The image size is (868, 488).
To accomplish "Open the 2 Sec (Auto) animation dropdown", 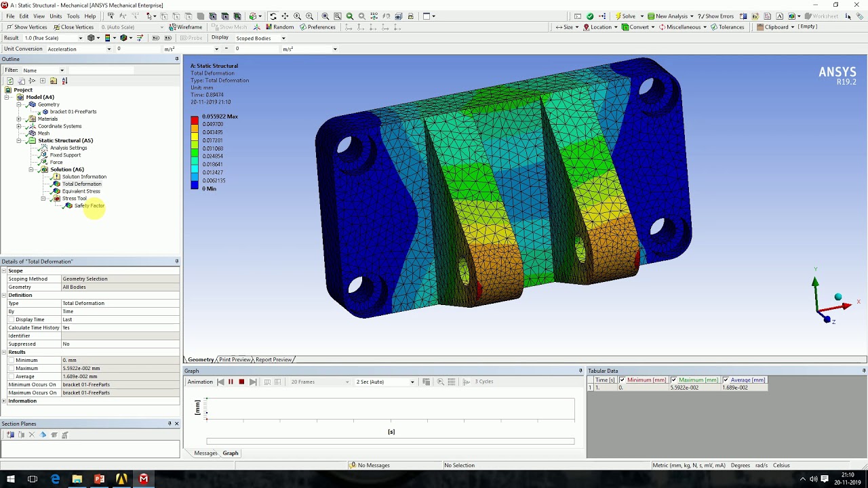I will click(412, 382).
